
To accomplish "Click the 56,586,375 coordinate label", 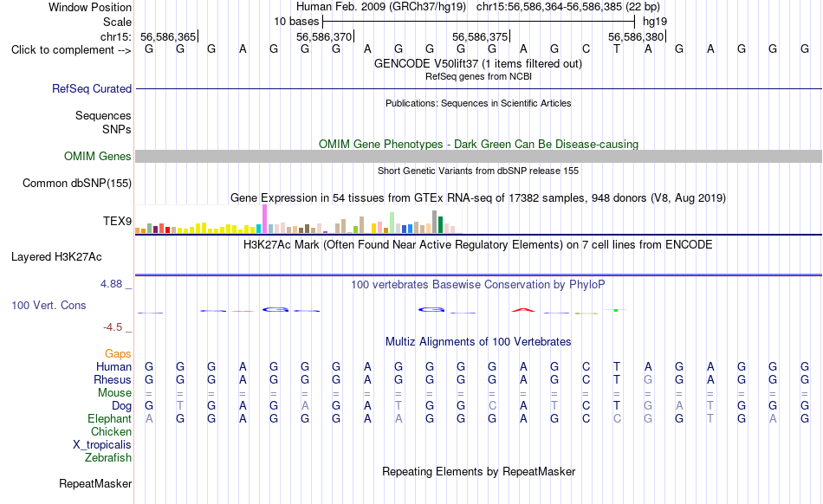I will [480, 36].
